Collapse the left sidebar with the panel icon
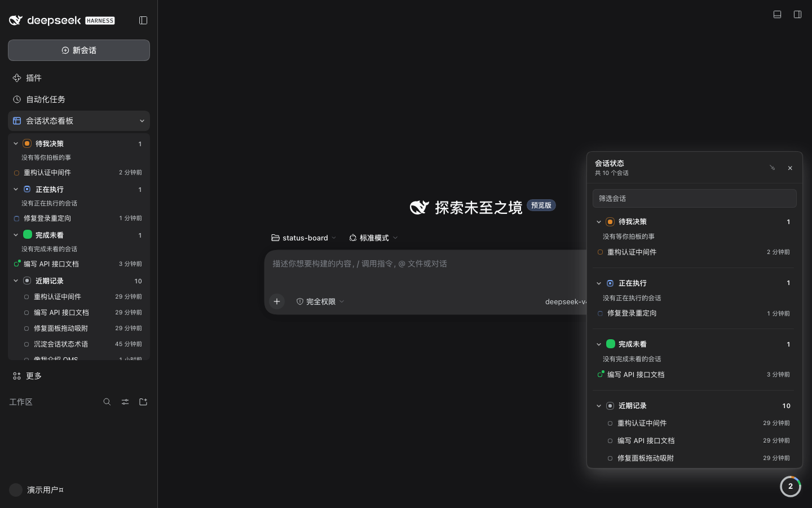 [x=143, y=20]
